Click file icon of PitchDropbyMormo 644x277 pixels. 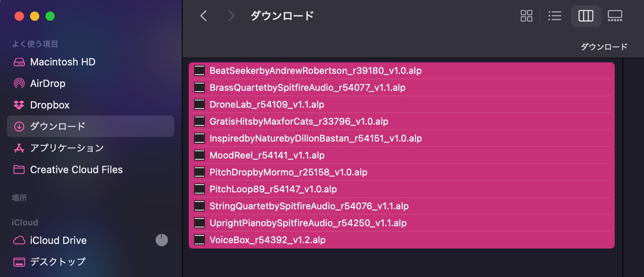(200, 172)
